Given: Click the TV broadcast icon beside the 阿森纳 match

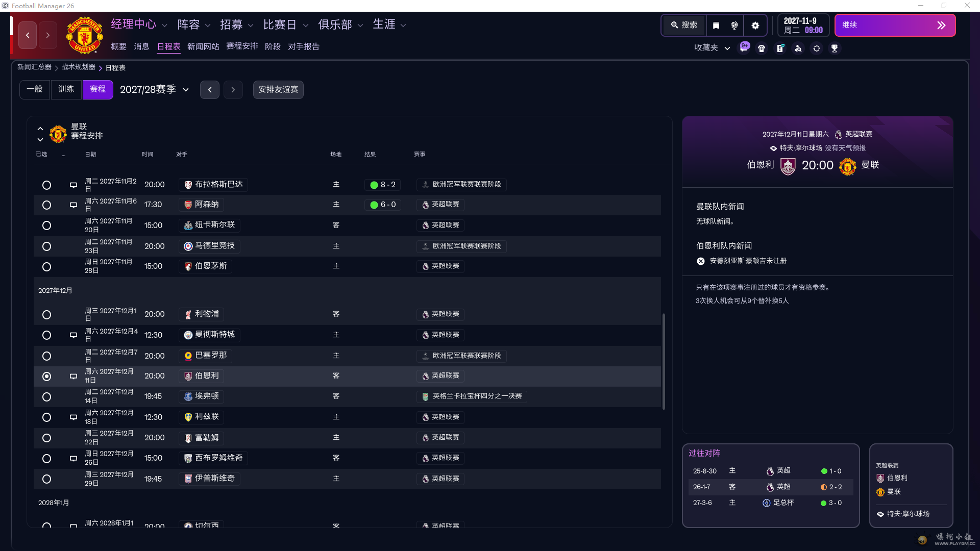Looking at the screenshot, I should pyautogui.click(x=73, y=205).
